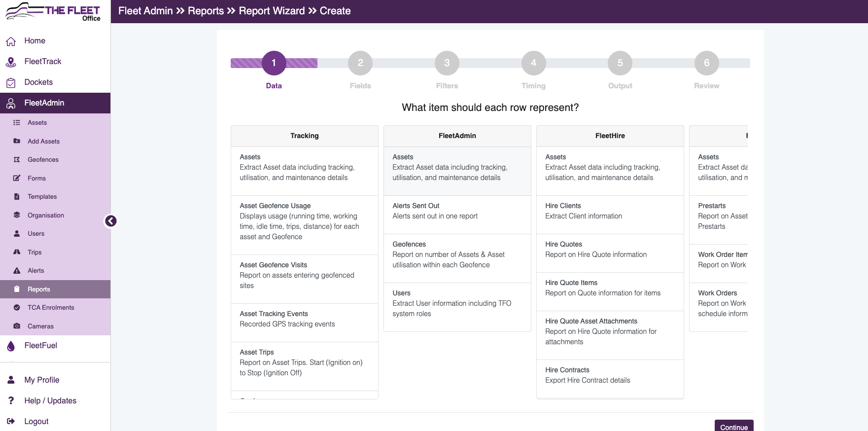Click the Home house icon
This screenshot has width=868, height=431.
click(x=11, y=41)
